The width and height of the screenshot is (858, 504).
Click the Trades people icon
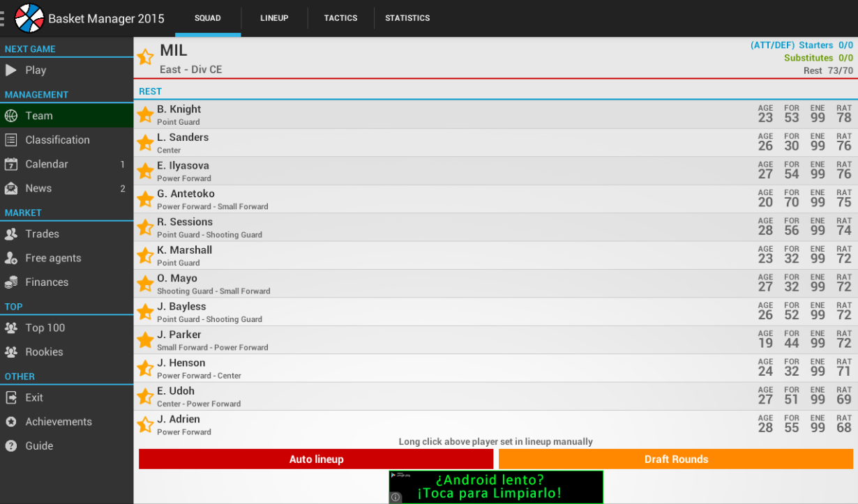[x=11, y=234]
